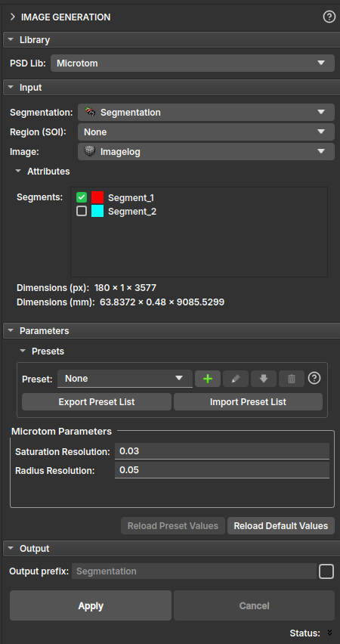Click the delete preset trash icon
Screen dimensions: 340x644
point(292,379)
